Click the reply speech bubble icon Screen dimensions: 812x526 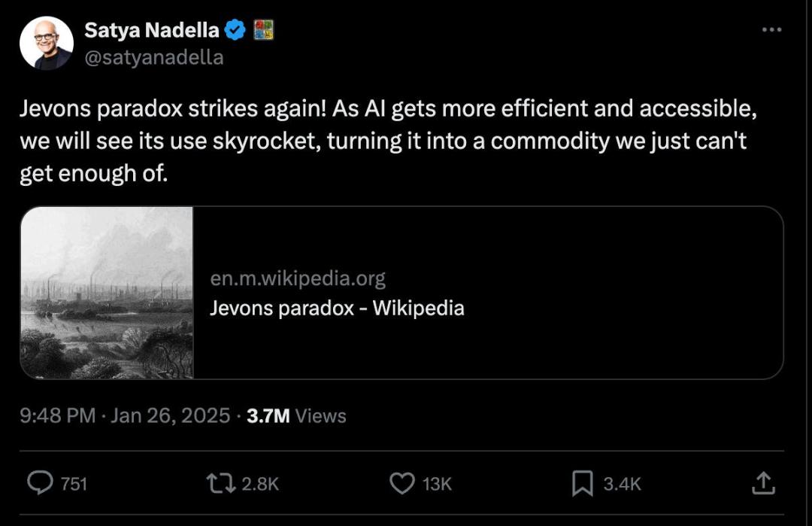click(40, 482)
